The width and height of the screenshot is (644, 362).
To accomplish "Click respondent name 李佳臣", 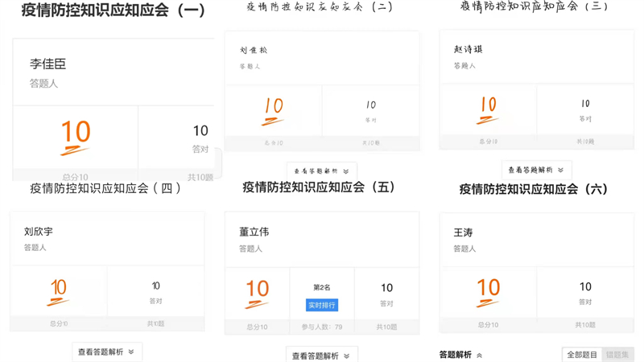I will 47,64.
